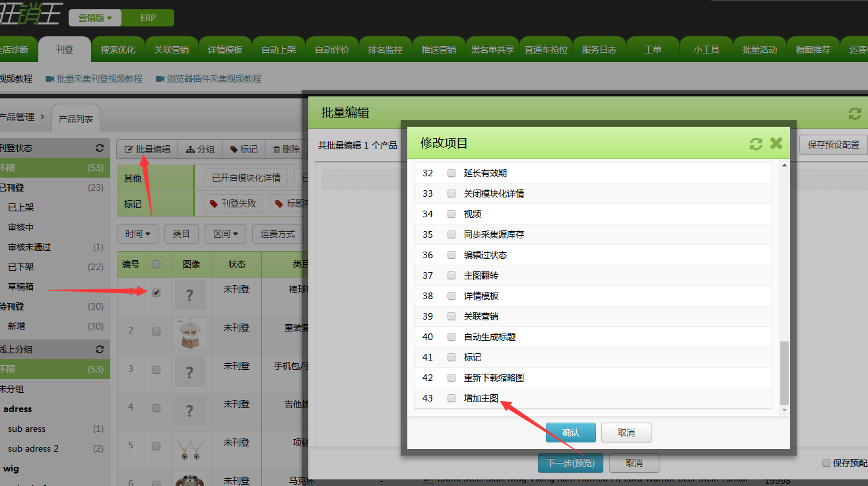The height and width of the screenshot is (486, 868).
Task: Click the 修改项目 list scrollbar thumb
Action: 784,373
